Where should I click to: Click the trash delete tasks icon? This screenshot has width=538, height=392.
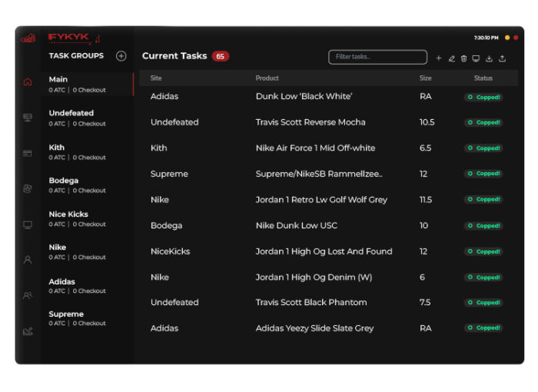(x=463, y=58)
